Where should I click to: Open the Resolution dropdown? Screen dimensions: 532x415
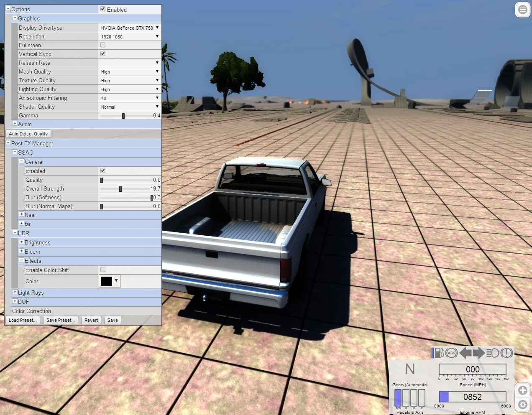(130, 36)
